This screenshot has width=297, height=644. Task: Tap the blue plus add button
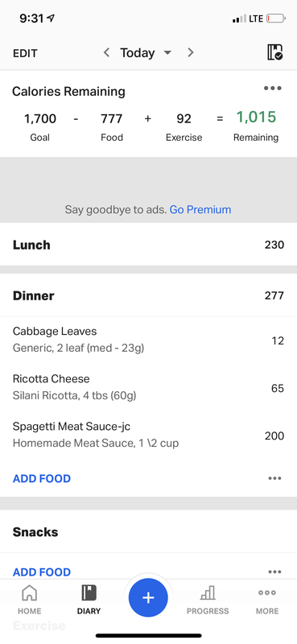(148, 597)
